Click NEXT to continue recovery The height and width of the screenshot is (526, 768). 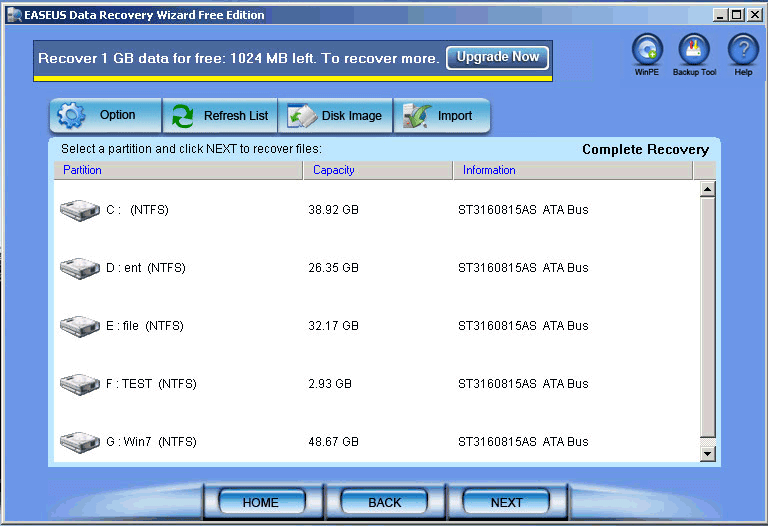point(506,502)
